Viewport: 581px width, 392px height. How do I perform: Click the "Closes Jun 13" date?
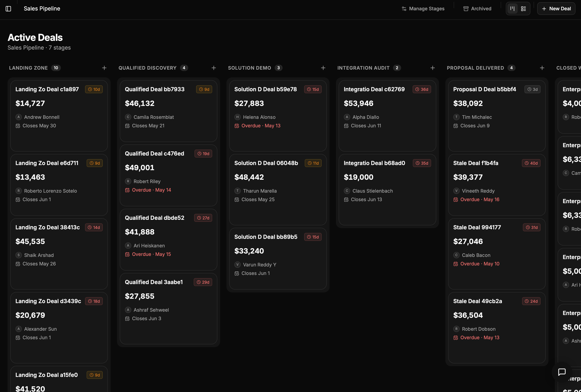tap(366, 200)
